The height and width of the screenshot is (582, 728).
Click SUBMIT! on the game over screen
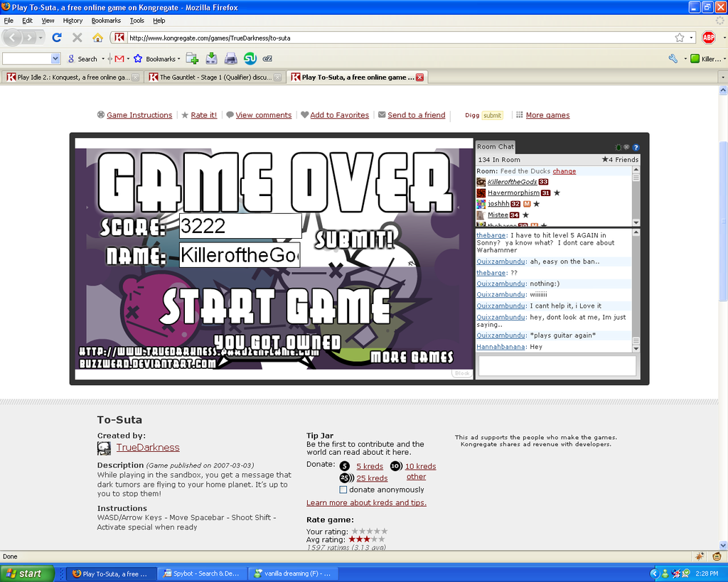(354, 240)
